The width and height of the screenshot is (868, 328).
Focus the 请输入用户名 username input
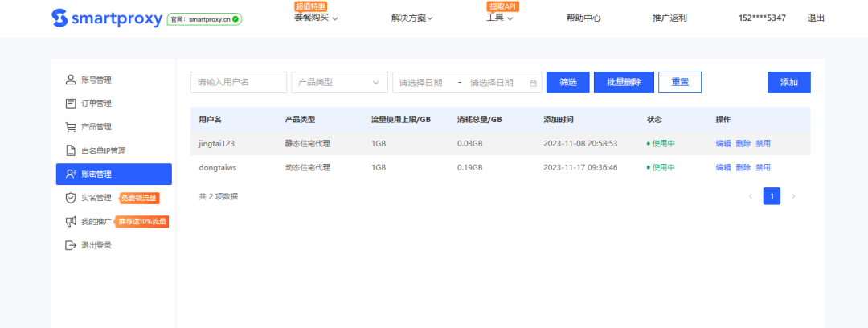click(239, 83)
